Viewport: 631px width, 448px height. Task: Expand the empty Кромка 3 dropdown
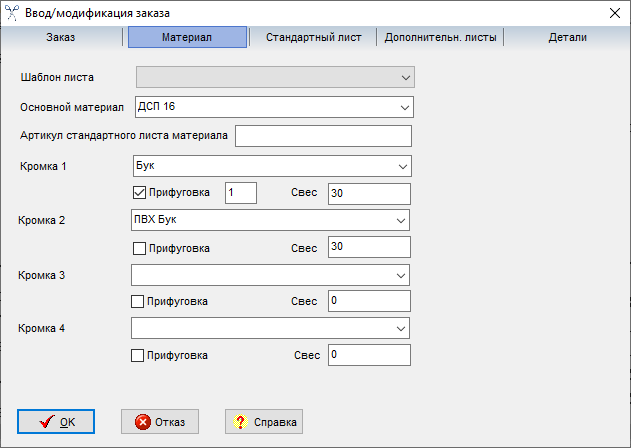tap(402, 274)
